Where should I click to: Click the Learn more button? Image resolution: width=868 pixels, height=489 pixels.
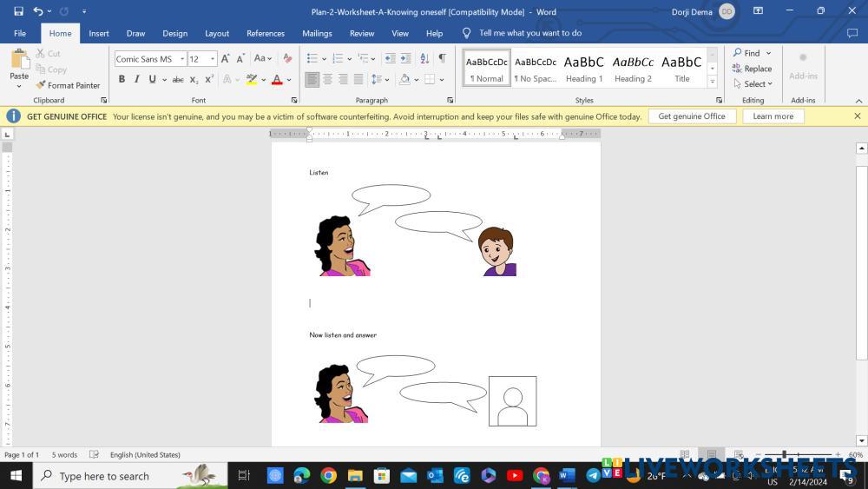pos(773,116)
